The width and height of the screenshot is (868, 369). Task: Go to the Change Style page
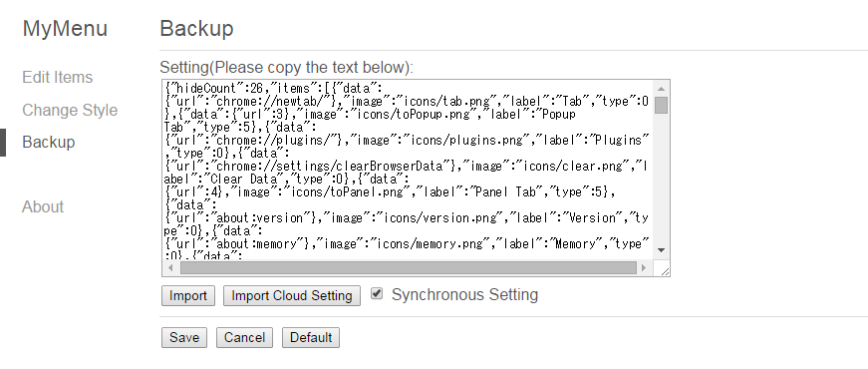[x=70, y=110]
